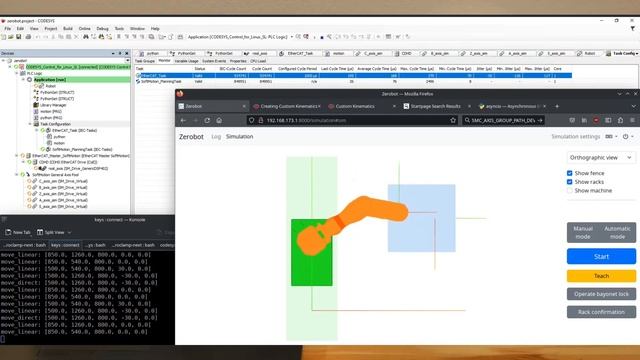Open the File menu in CODESYS

coord(8,29)
